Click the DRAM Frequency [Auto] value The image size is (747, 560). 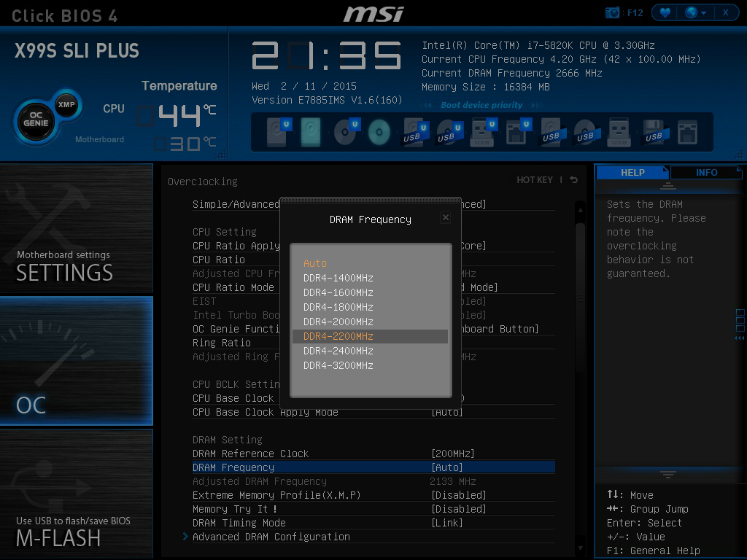coord(447,467)
